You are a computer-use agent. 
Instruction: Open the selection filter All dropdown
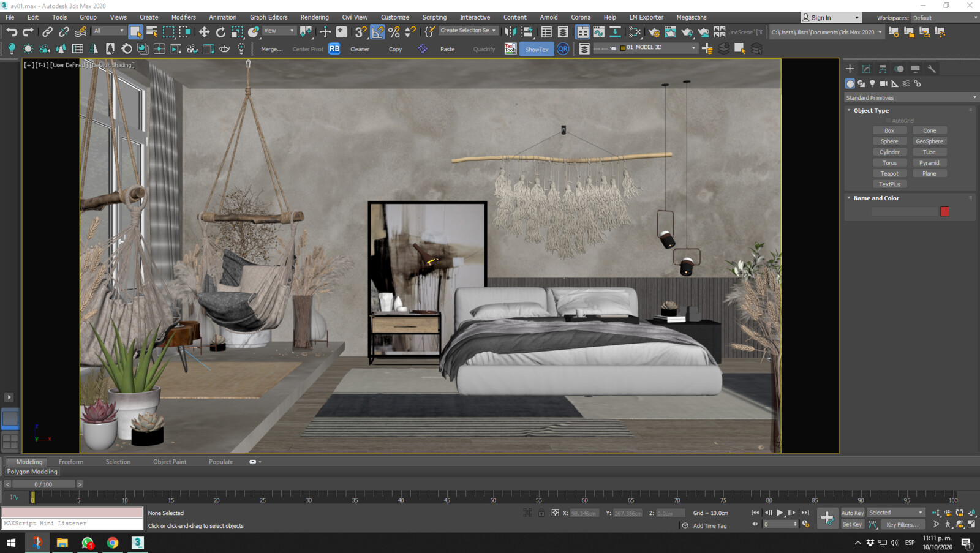pos(109,31)
